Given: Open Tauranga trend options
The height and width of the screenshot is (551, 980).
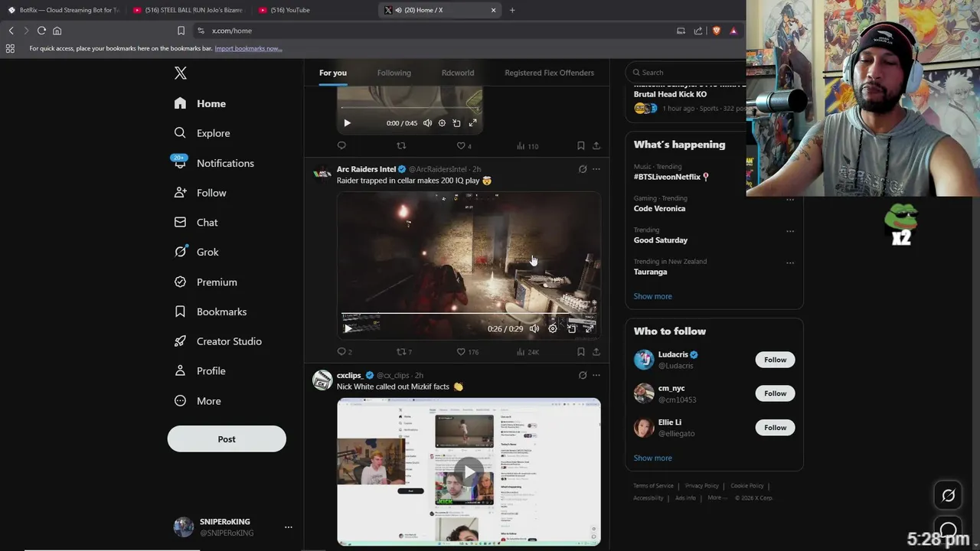Looking at the screenshot, I should [x=790, y=262].
